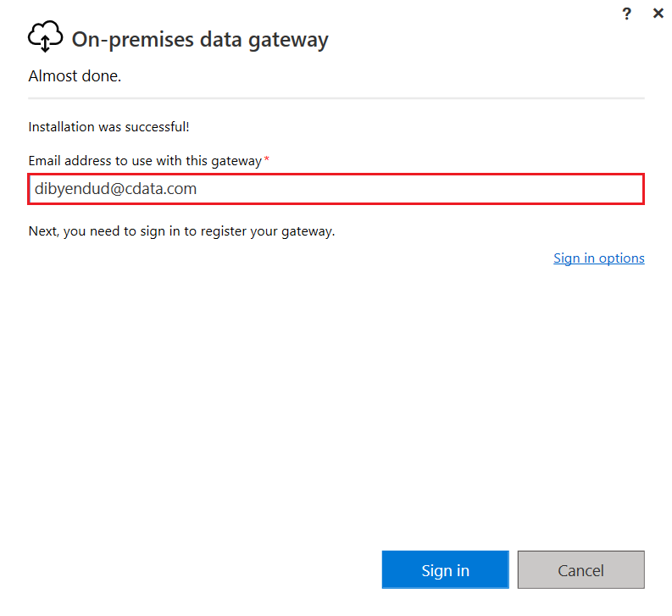Click the 'Email address to use' label

[x=144, y=160]
